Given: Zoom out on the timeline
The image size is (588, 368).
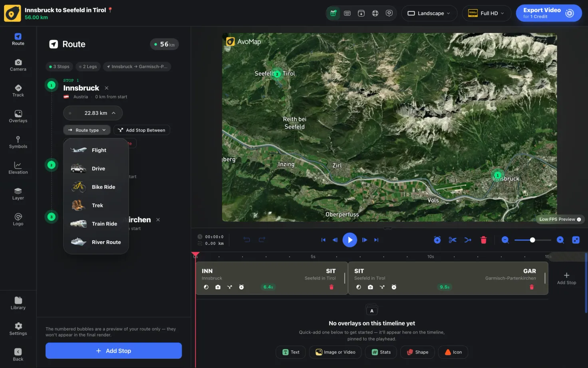Looking at the screenshot, I should 505,240.
